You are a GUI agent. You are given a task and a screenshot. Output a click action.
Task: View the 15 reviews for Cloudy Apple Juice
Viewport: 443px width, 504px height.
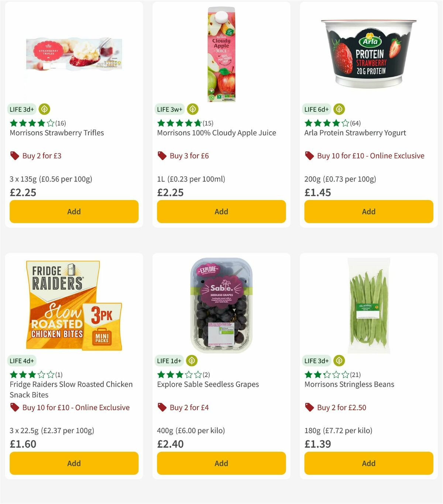coord(207,123)
